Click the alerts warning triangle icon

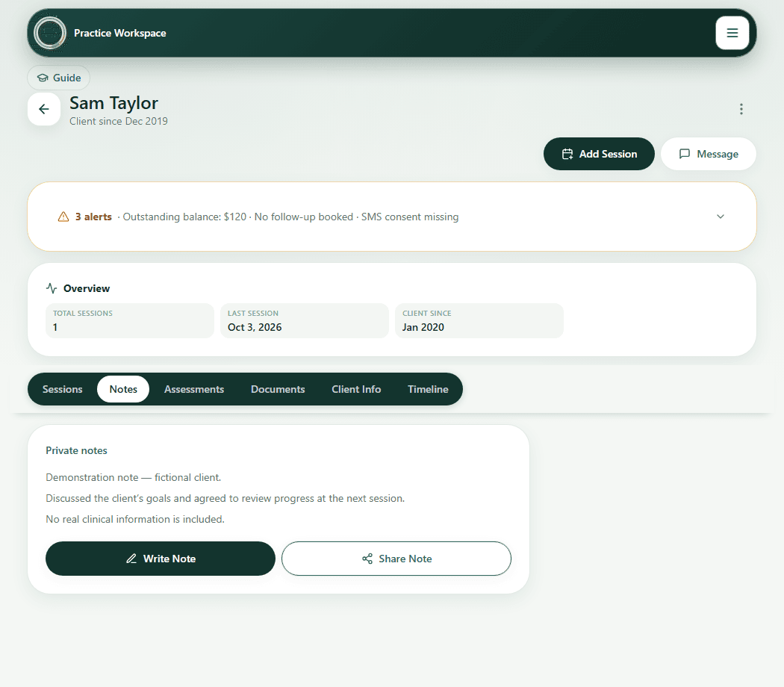tap(63, 217)
